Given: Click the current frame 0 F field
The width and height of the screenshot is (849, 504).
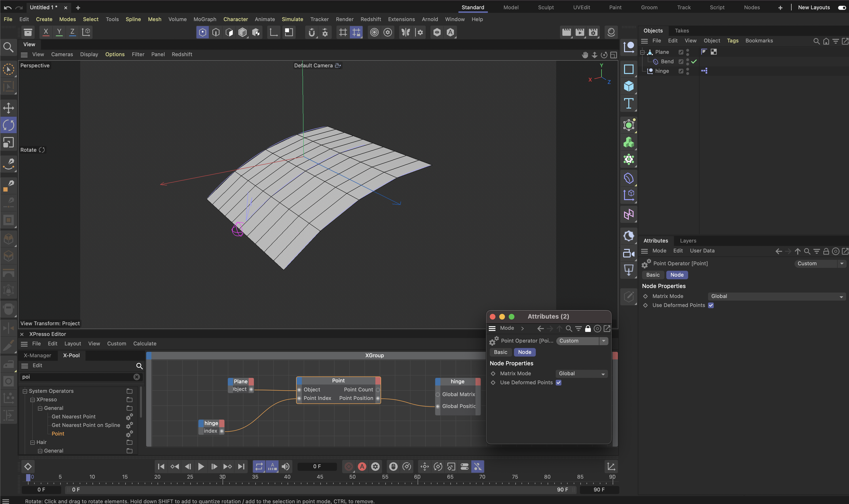Looking at the screenshot, I should click(317, 467).
